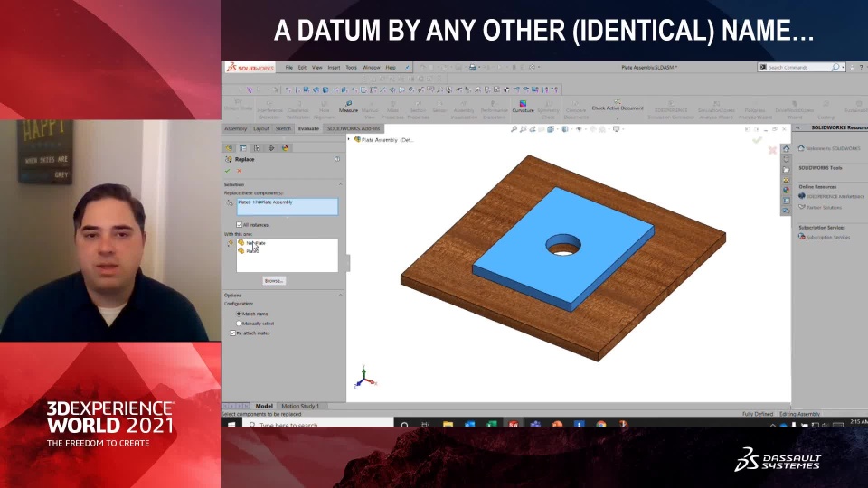Open the Curvature display tool
Screen dimensions: 868x488
tap(523, 107)
